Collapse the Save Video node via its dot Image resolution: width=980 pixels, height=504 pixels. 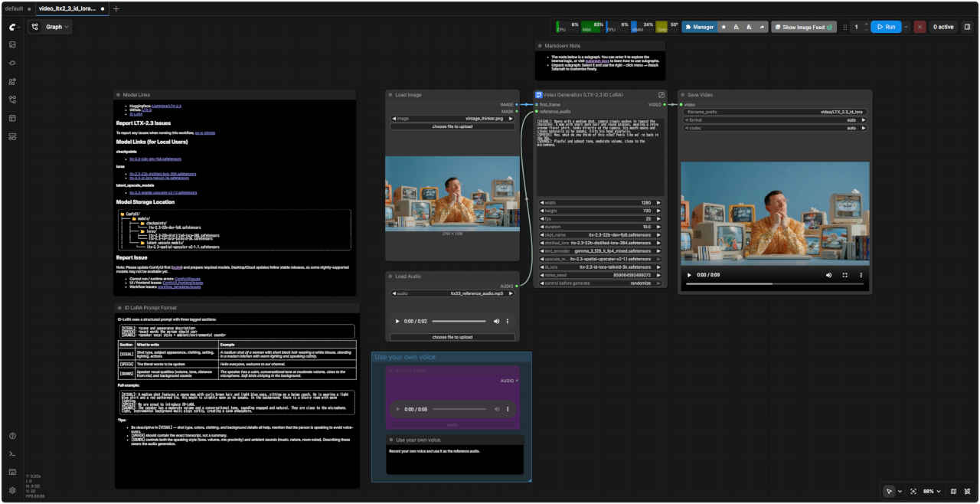683,95
